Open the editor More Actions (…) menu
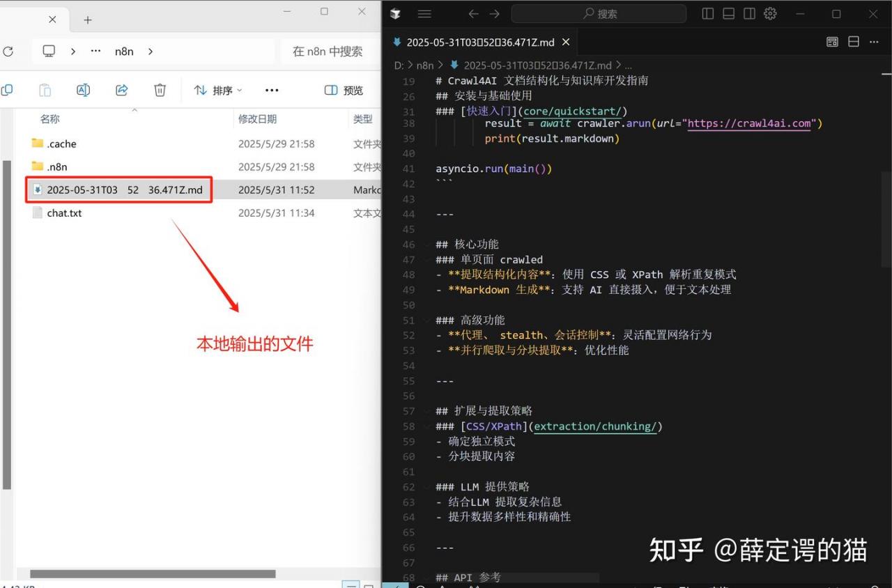This screenshot has width=892, height=588. (x=875, y=42)
